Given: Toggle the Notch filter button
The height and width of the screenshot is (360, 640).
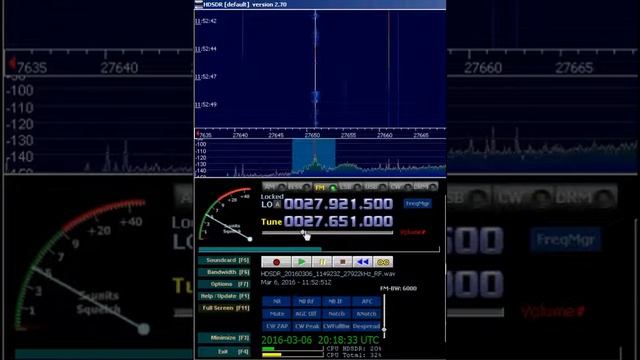Looking at the screenshot, I should point(336,314).
